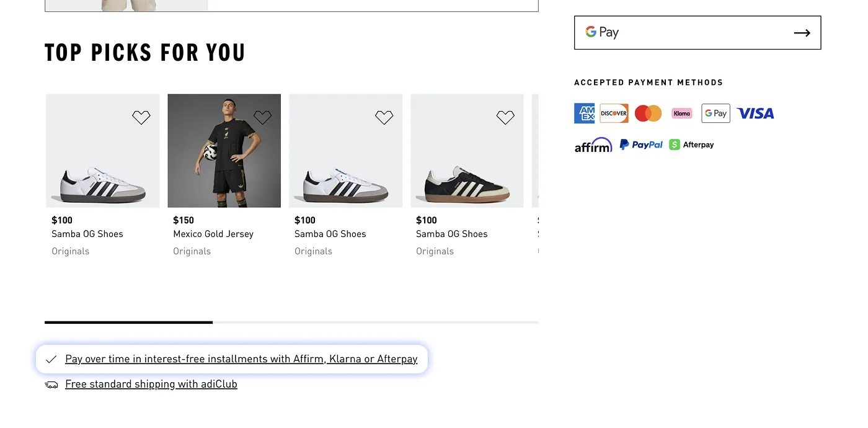Click the arrow on the Google Pay button
Image resolution: width=868 pixels, height=428 pixels.
(802, 33)
